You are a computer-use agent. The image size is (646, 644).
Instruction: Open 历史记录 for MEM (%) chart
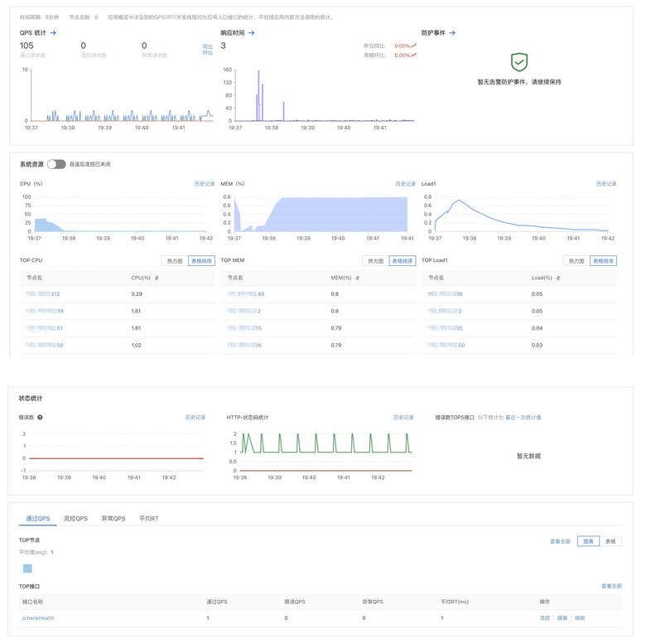pos(405,183)
